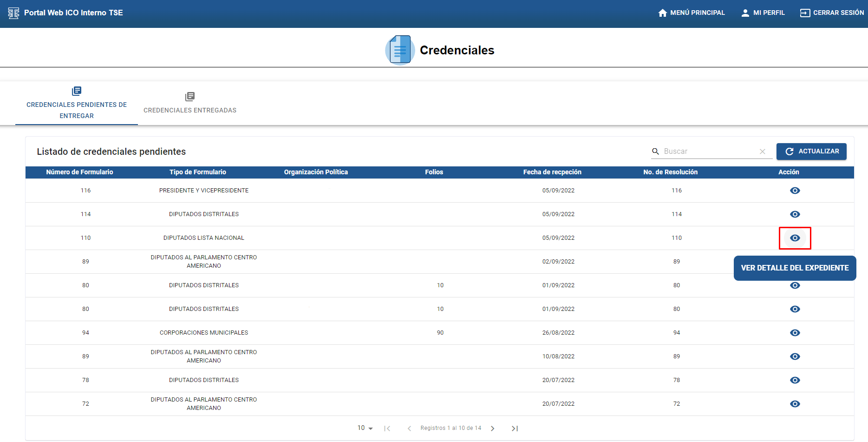View details for form 116 Presidente y Vicepresidente
Viewport: 868px width, 442px height.
click(x=795, y=191)
